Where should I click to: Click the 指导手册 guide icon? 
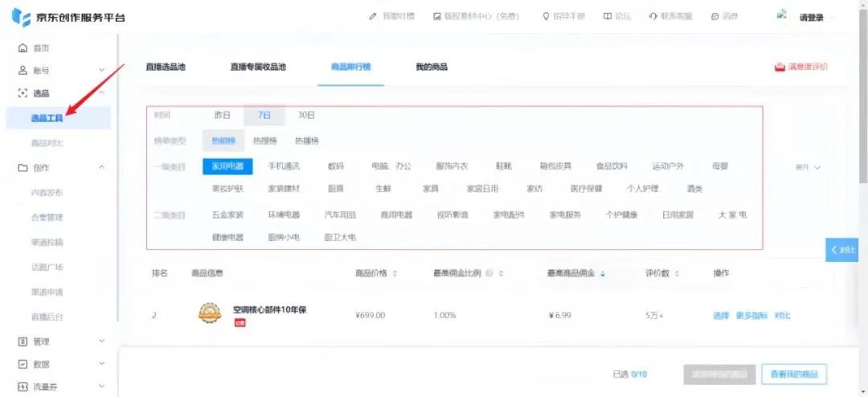click(547, 17)
